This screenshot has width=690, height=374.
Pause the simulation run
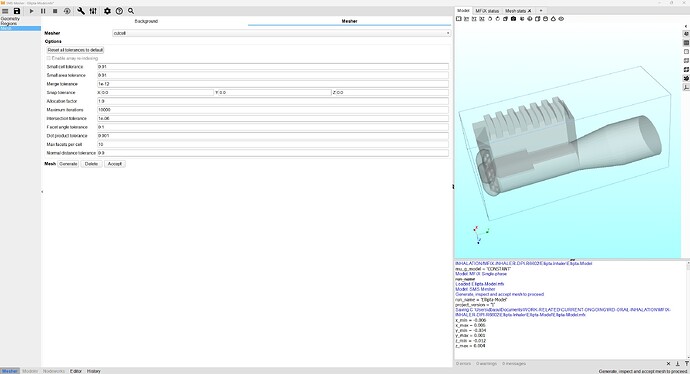43,11
